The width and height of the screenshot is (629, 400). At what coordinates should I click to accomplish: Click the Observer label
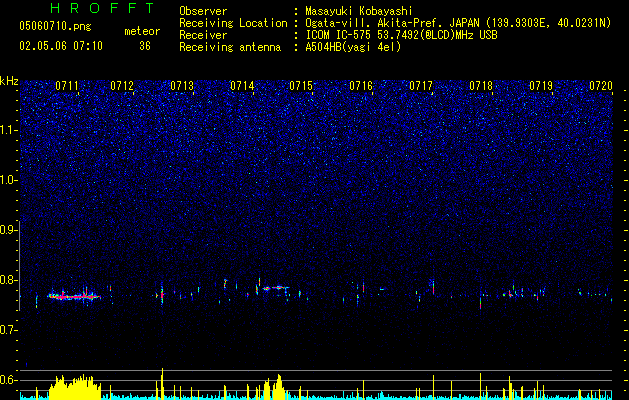(203, 11)
